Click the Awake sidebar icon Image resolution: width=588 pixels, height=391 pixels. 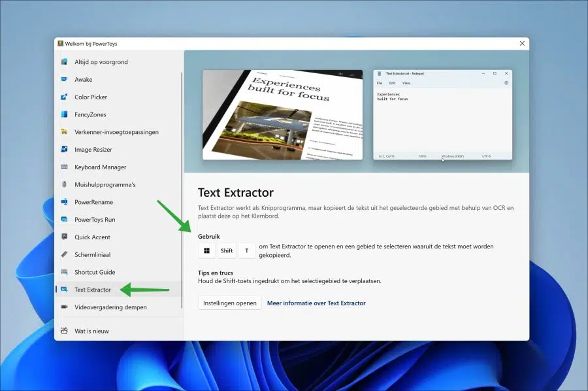pyautogui.click(x=64, y=79)
